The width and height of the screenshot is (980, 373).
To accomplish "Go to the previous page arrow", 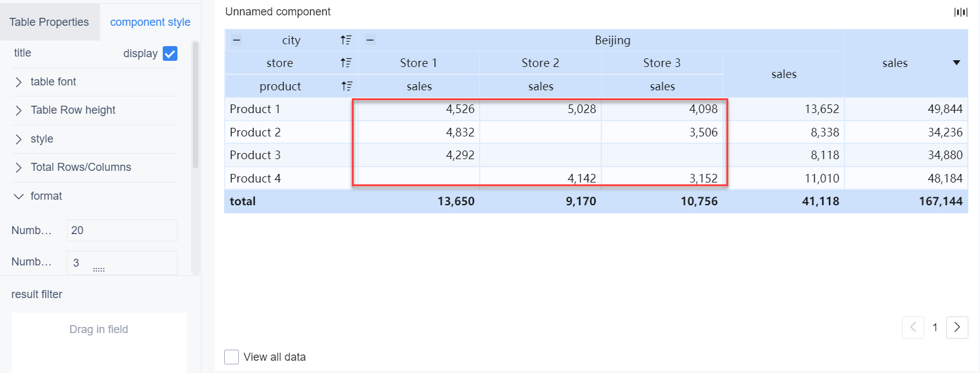I will (913, 328).
